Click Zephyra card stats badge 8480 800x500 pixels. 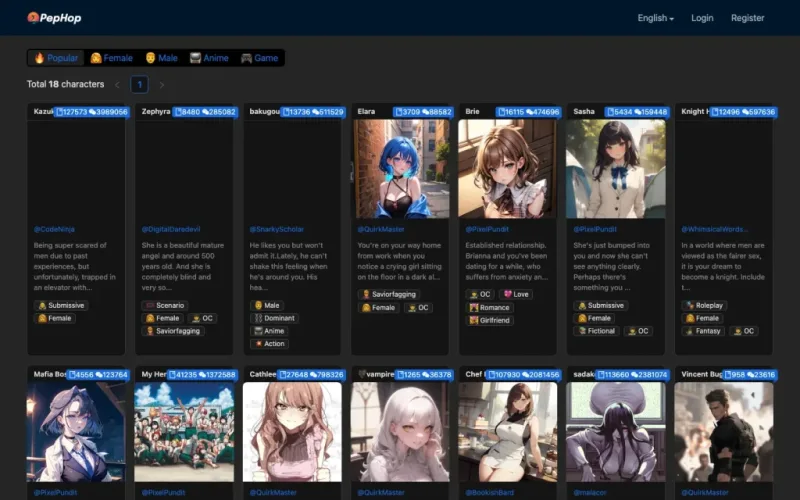pyautogui.click(x=205, y=112)
